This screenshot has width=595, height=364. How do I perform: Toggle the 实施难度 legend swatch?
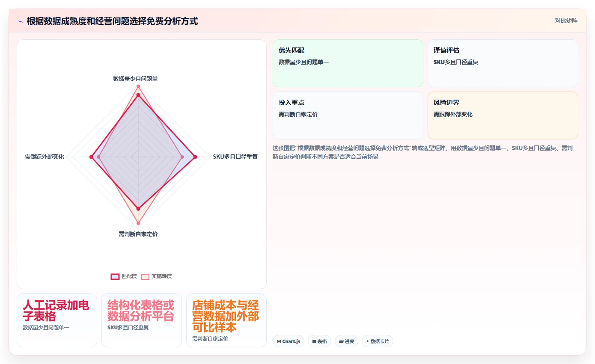[145, 276]
